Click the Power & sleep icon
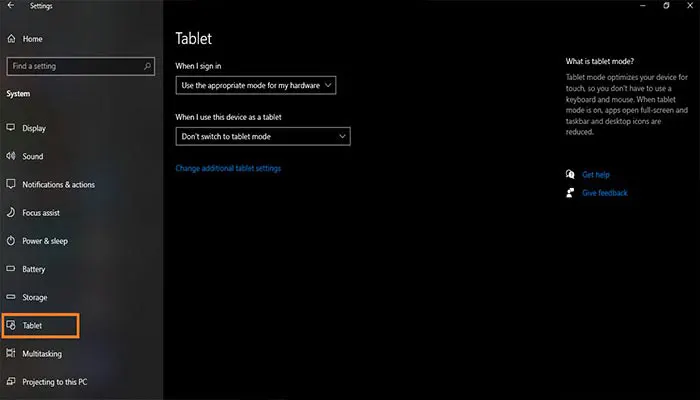 pyautogui.click(x=12, y=241)
